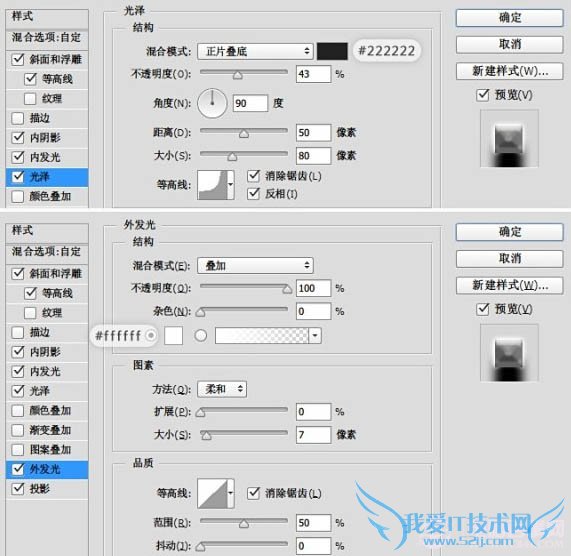Click style preview thumbnail in 光泽 dialog
The width and height of the screenshot is (571, 556).
(509, 139)
